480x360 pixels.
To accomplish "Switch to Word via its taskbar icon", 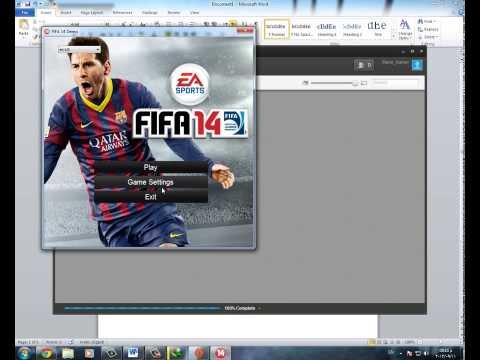I will 133,353.
